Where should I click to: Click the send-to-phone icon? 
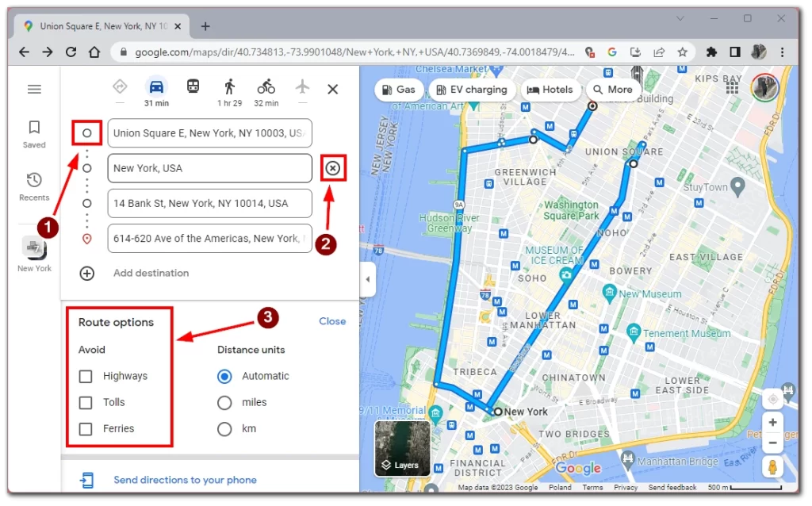tap(87, 480)
